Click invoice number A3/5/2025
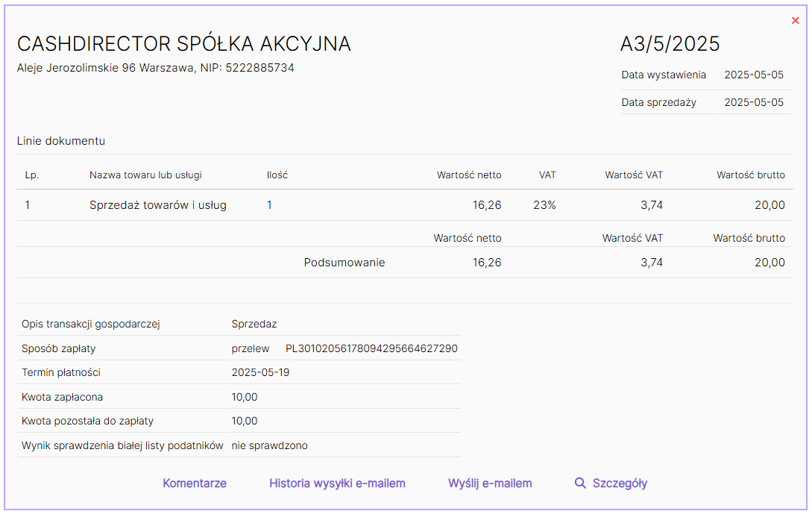The height and width of the screenshot is (514, 812). [x=670, y=43]
